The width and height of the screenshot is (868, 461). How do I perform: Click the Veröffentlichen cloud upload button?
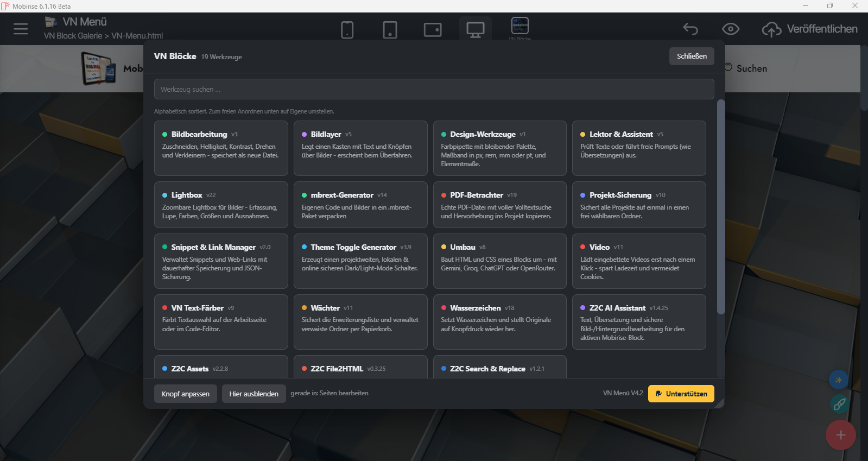tap(810, 29)
